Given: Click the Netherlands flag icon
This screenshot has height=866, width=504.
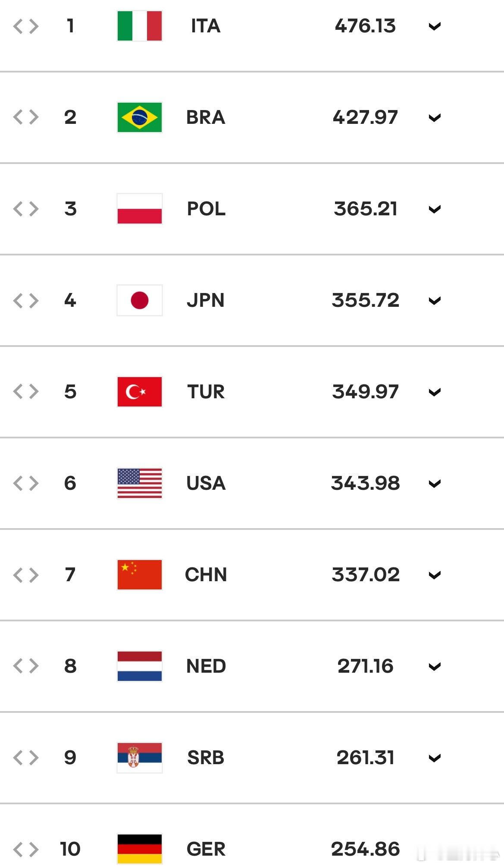Looking at the screenshot, I should coord(140,666).
